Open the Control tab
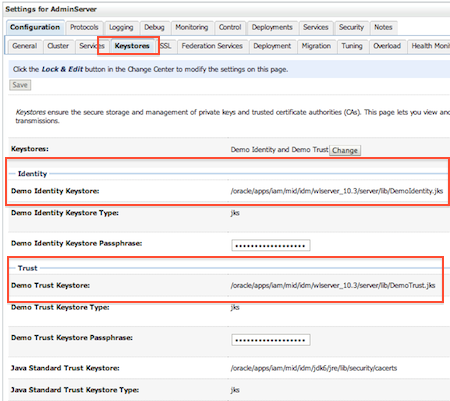 click(x=230, y=27)
